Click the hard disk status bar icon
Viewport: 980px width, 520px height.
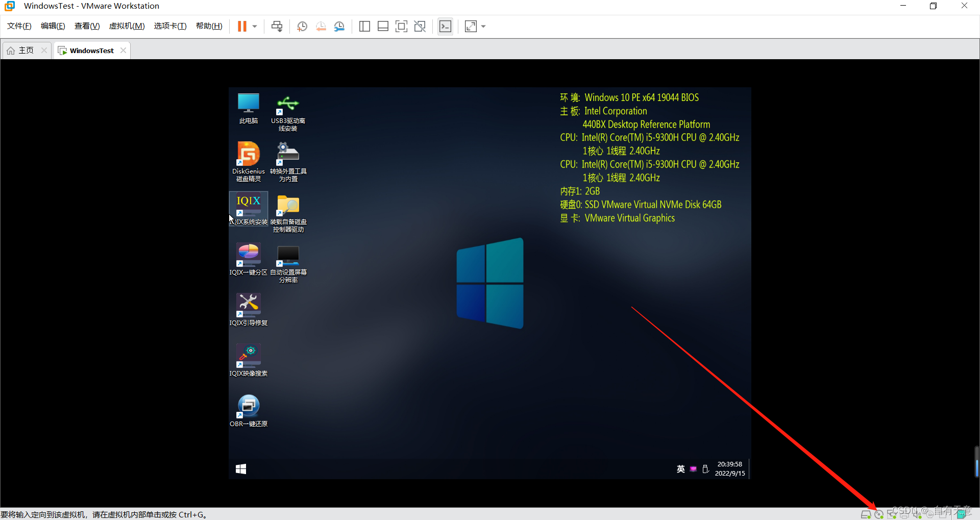(866, 514)
